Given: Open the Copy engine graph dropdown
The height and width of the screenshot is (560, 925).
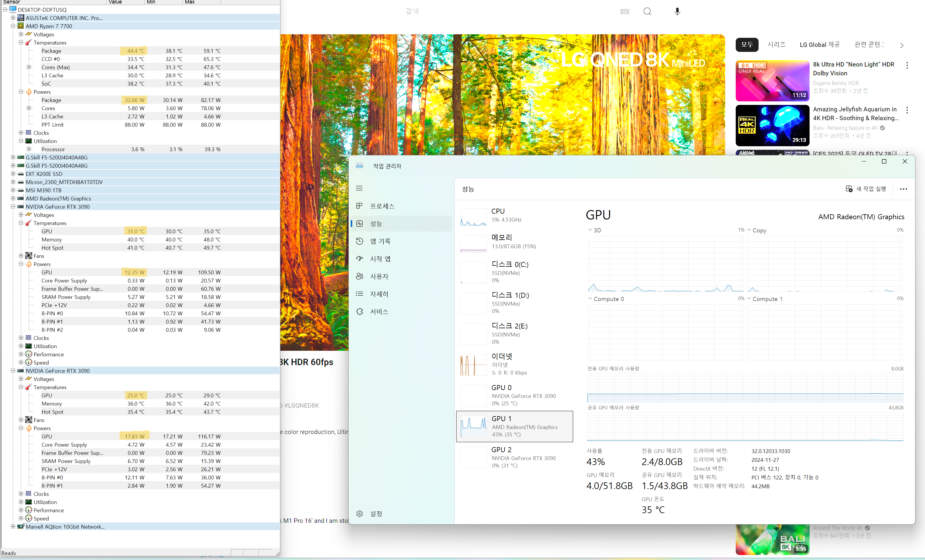Looking at the screenshot, I should coord(749,230).
